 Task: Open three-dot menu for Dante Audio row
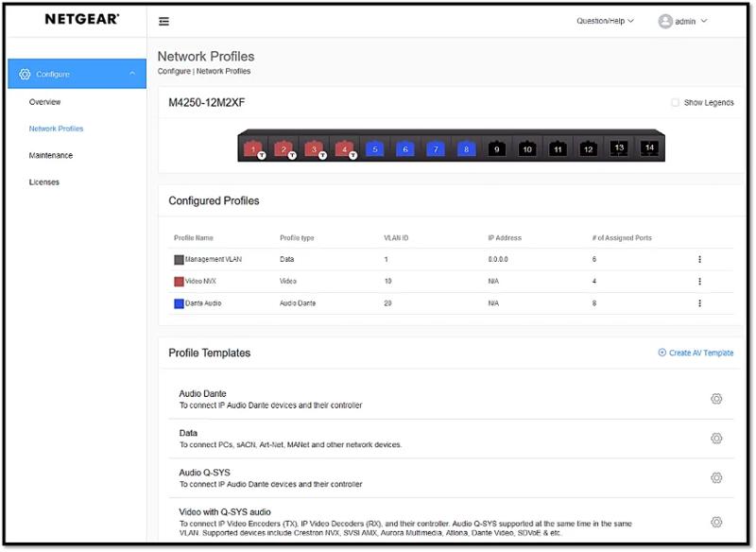pos(699,302)
